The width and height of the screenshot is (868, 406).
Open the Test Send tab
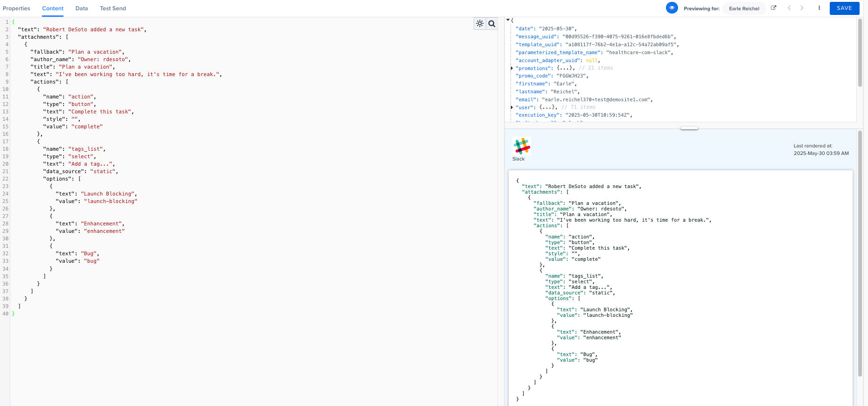(113, 8)
